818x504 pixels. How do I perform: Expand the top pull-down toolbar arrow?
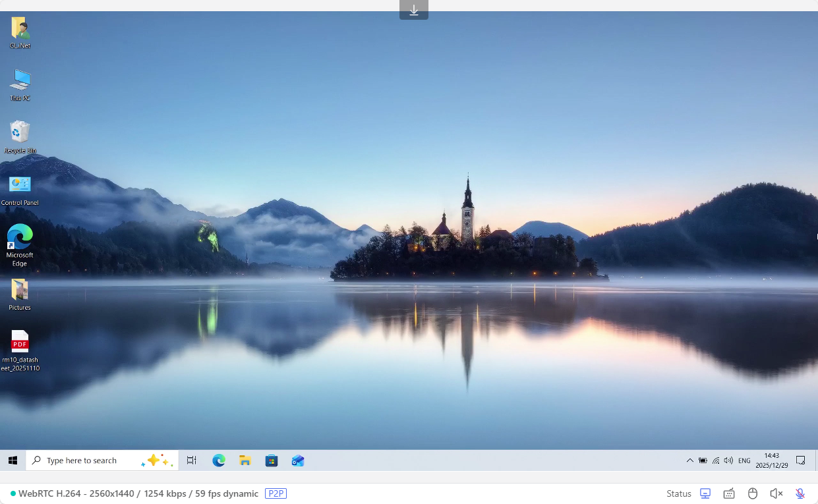414,10
